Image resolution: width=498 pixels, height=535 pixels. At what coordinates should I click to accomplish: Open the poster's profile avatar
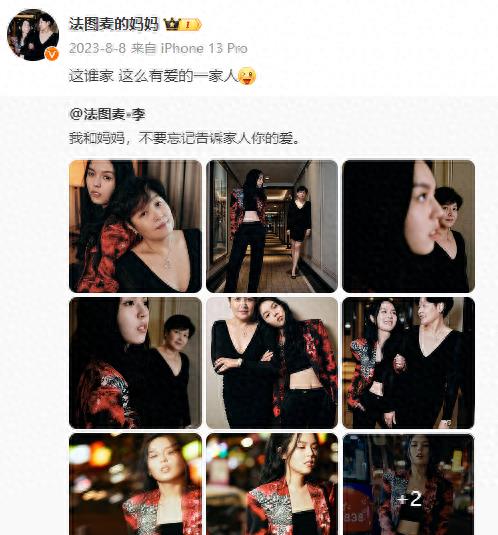[x=33, y=35]
